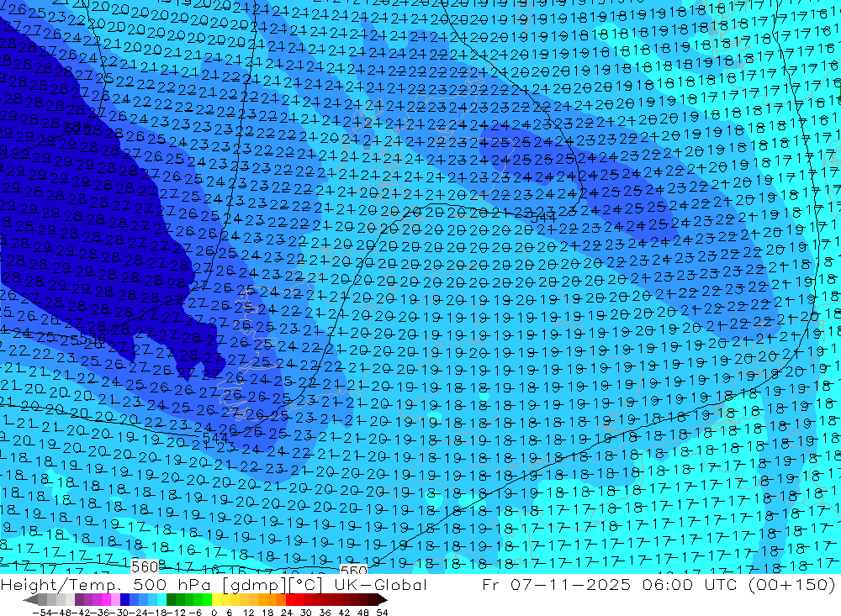The image size is (841, 616).
Task: Click the '0' legend scale value
Action: [x=214, y=613]
